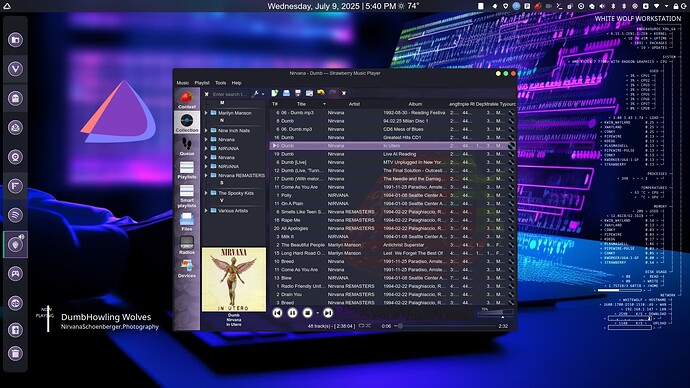Open the Files sidebar tab
This screenshot has width=690, height=388.
(x=187, y=222)
